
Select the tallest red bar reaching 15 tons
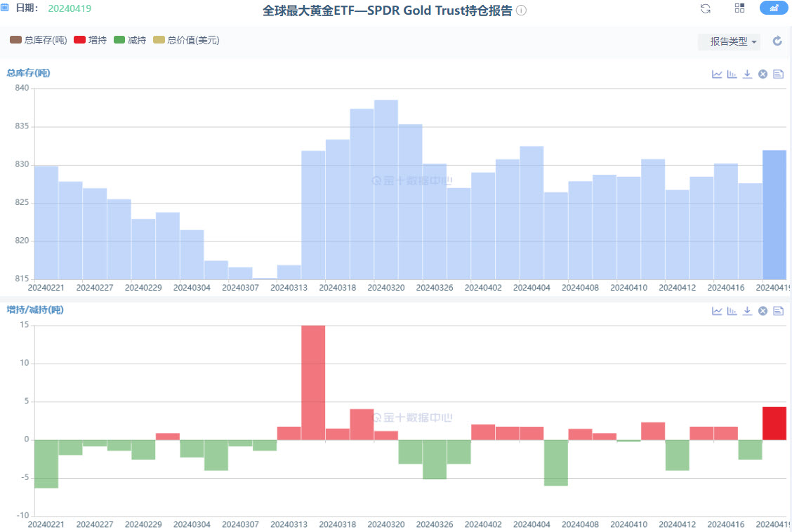313,383
